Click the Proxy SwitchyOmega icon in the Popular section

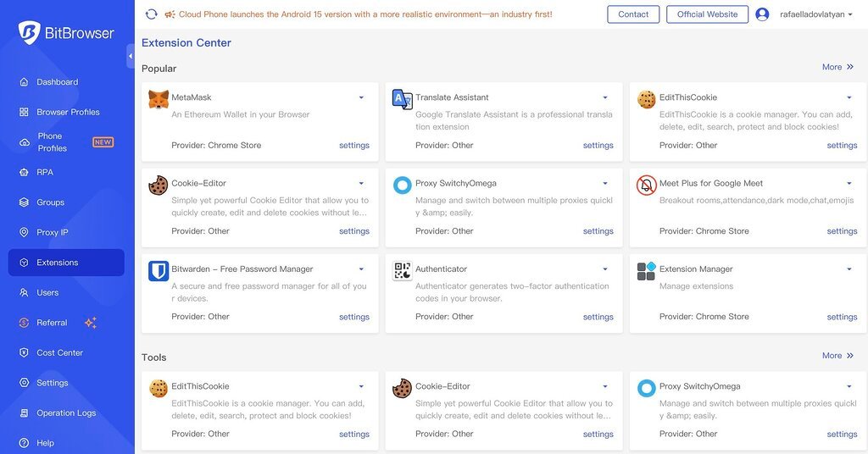403,185
